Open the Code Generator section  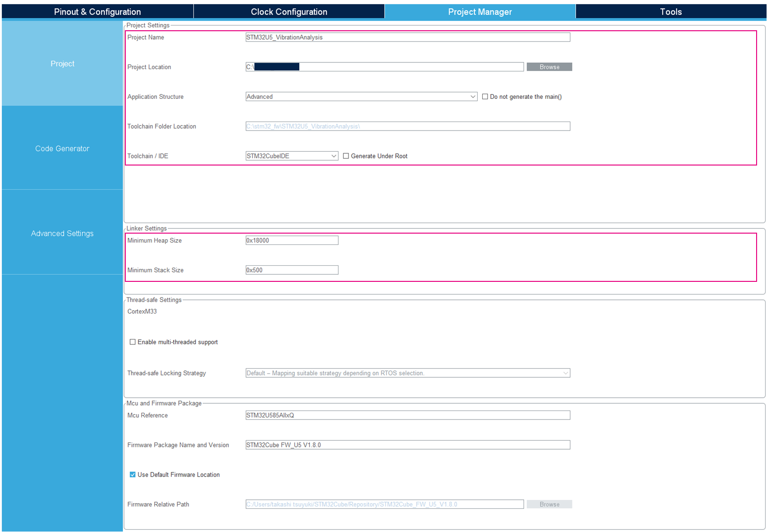(62, 148)
